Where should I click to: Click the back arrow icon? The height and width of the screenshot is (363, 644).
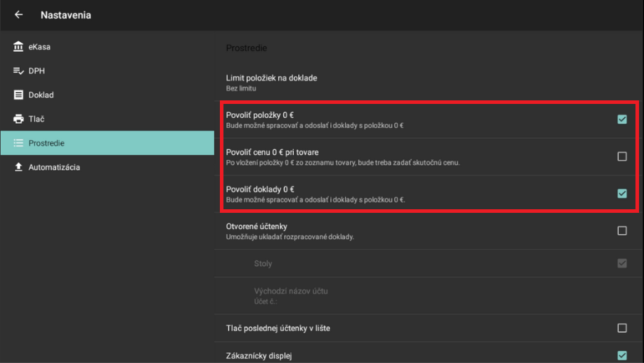coord(19,15)
